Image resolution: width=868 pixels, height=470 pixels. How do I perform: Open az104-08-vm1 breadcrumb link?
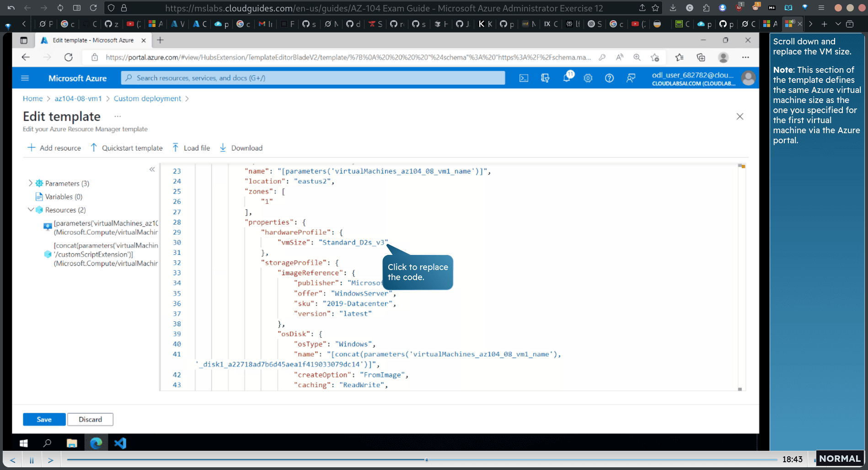(78, 98)
